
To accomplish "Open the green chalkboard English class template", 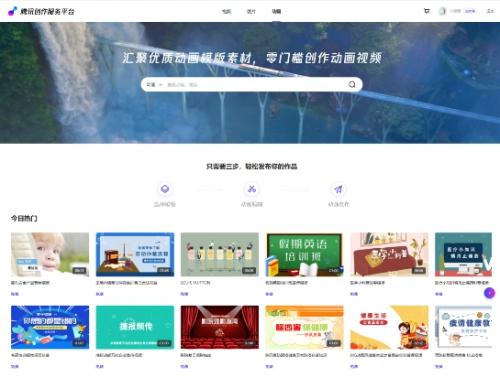I will tap(304, 254).
